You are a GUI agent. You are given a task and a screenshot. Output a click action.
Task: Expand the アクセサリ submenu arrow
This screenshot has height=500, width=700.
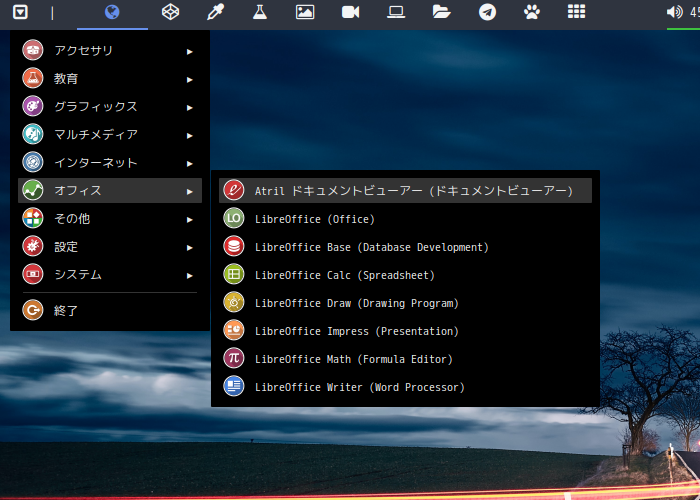(190, 52)
